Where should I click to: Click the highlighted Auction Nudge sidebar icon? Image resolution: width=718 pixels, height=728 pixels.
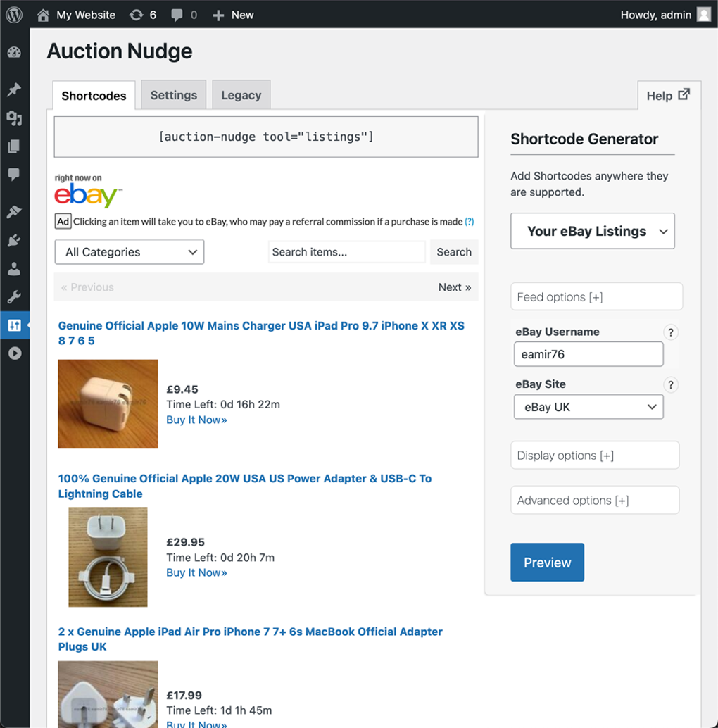(14, 325)
